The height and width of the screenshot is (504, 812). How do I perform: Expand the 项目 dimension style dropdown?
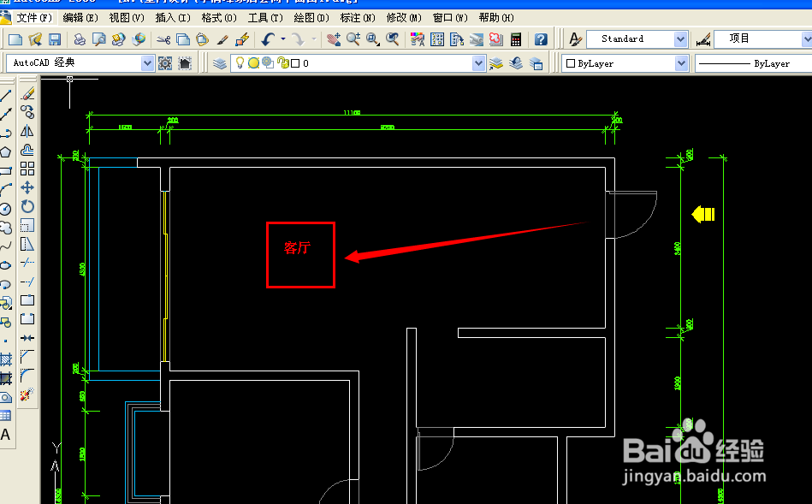click(x=807, y=39)
